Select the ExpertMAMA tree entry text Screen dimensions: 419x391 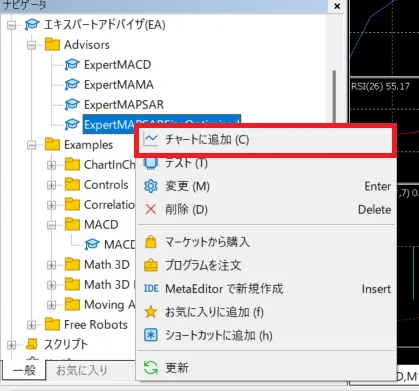pyautogui.click(x=119, y=85)
